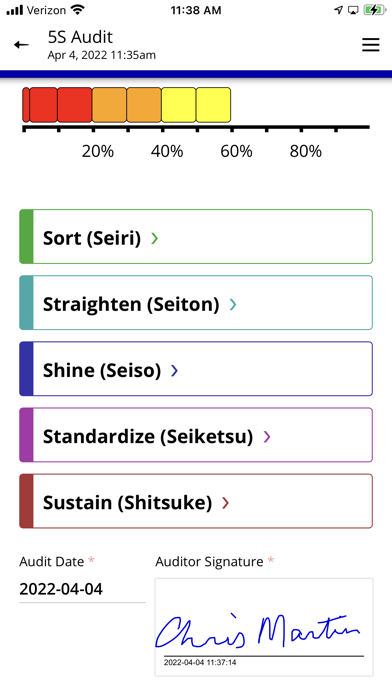
Task: Click the first orange score bar segment
Action: pyautogui.click(x=109, y=105)
